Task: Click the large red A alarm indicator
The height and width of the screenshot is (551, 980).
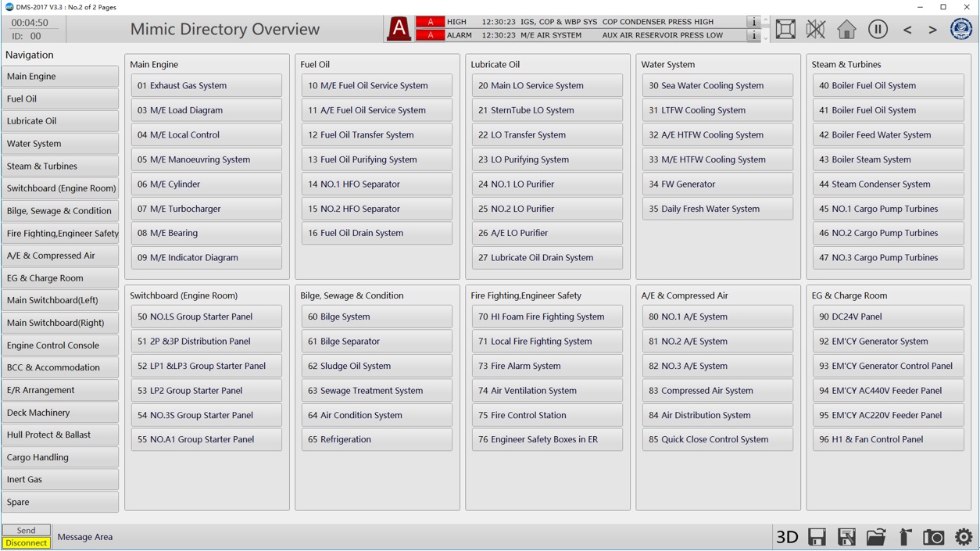Action: (399, 30)
